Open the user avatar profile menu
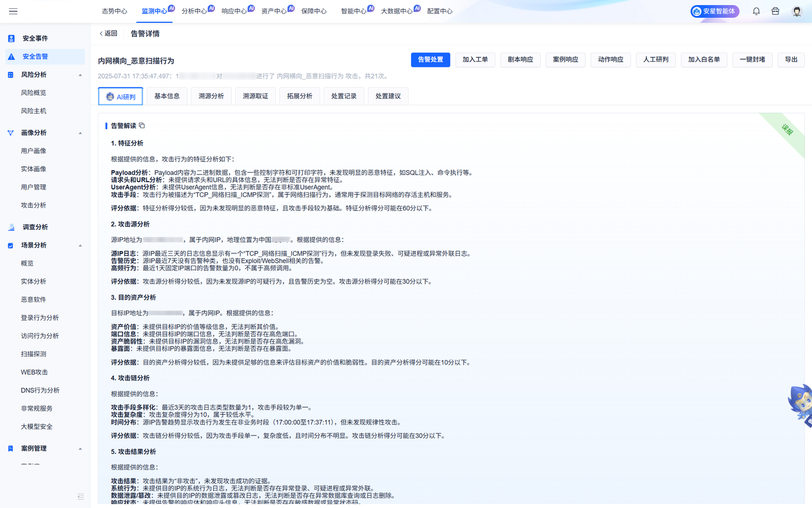Image resolution: width=812 pixels, height=508 pixels. tap(796, 10)
